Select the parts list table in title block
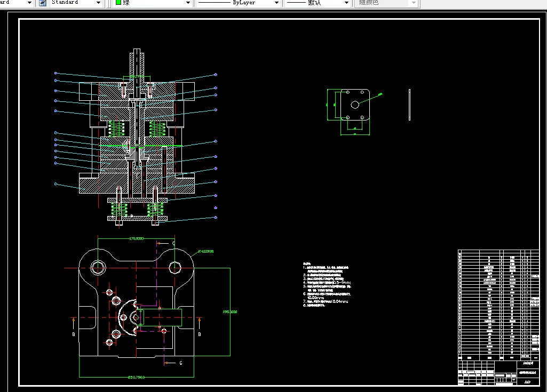 [498, 305]
